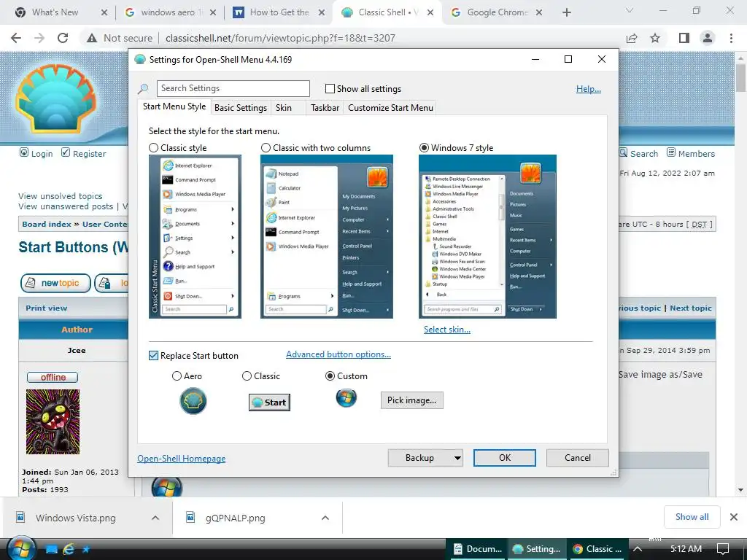Choose the Classic start button option
747x560 pixels.
(247, 376)
